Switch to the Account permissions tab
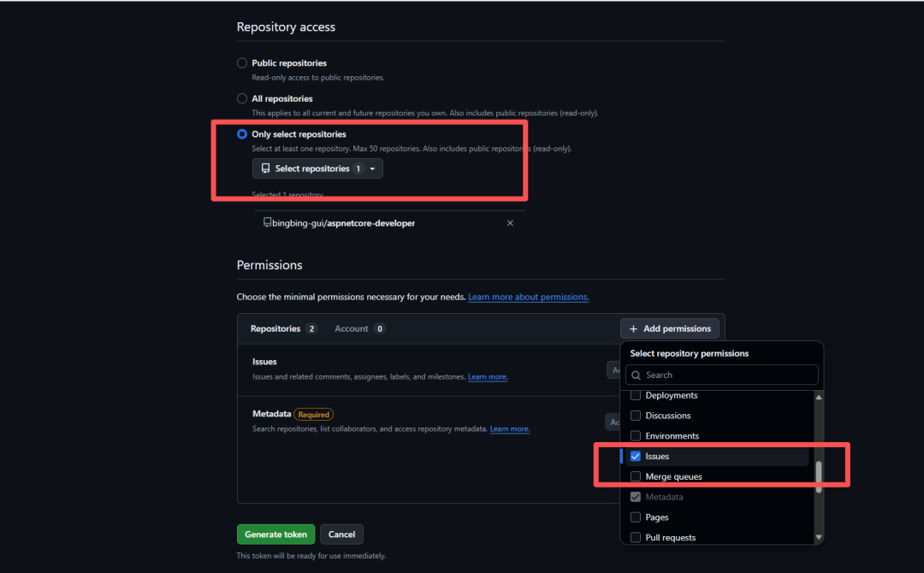The image size is (924, 573). pyautogui.click(x=352, y=328)
